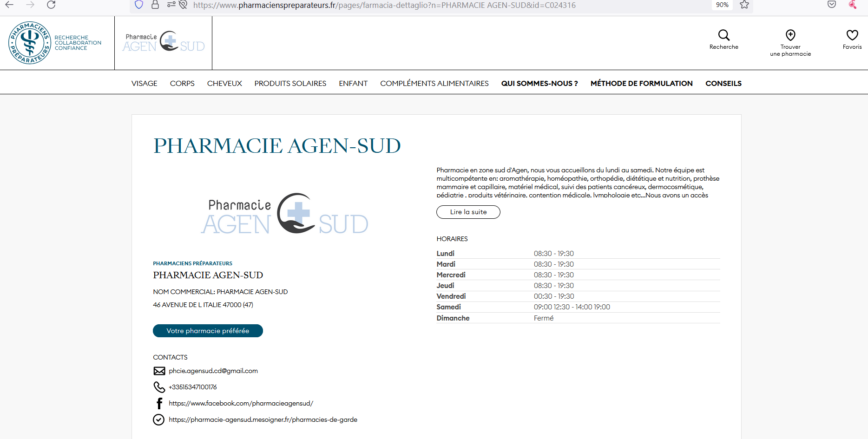Screen dimensions: 868x439
Task: Click the Mercredi opening hours row
Action: 578,275
